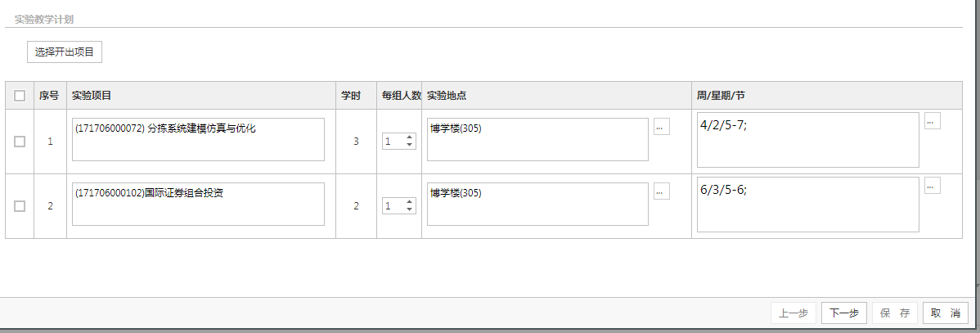980x333 pixels.
Task: Click the 博学楼(305) location field in row 1
Action: (537, 140)
